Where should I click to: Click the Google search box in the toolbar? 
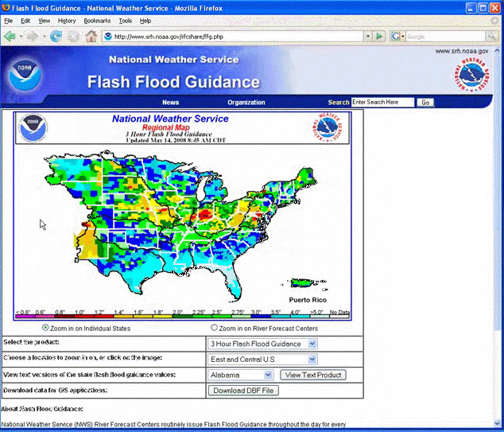tap(445, 37)
